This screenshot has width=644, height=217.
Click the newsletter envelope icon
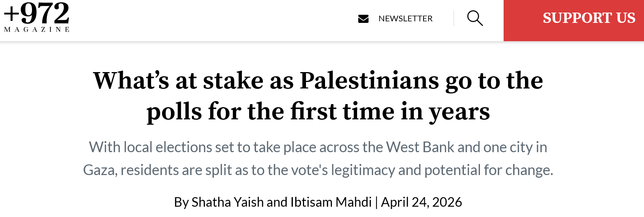(363, 19)
